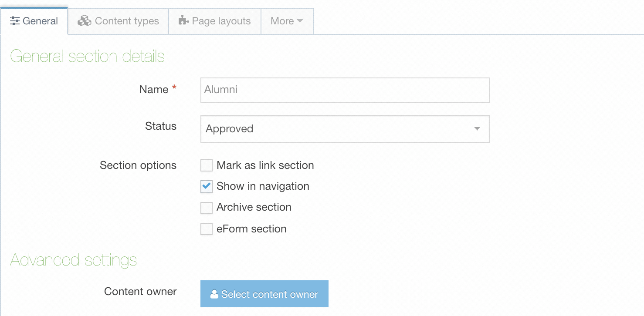
Task: Toggle the eForm section checkbox
Action: (206, 229)
